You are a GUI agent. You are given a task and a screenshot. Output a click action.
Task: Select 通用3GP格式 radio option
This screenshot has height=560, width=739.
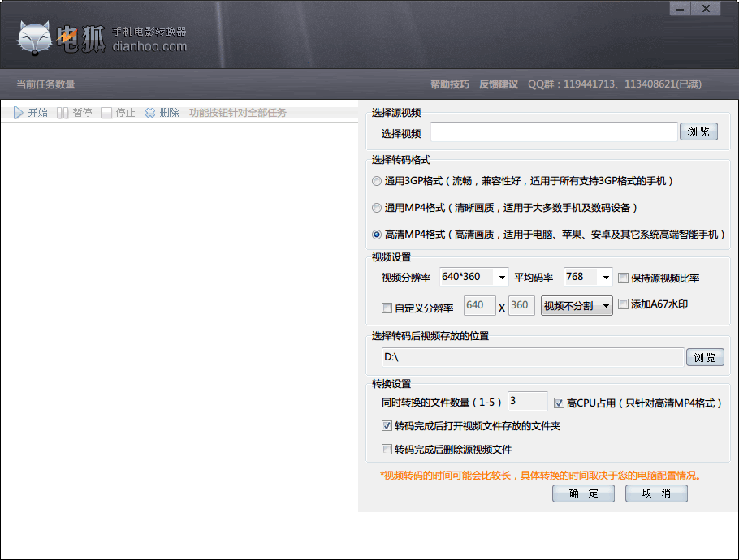377,181
